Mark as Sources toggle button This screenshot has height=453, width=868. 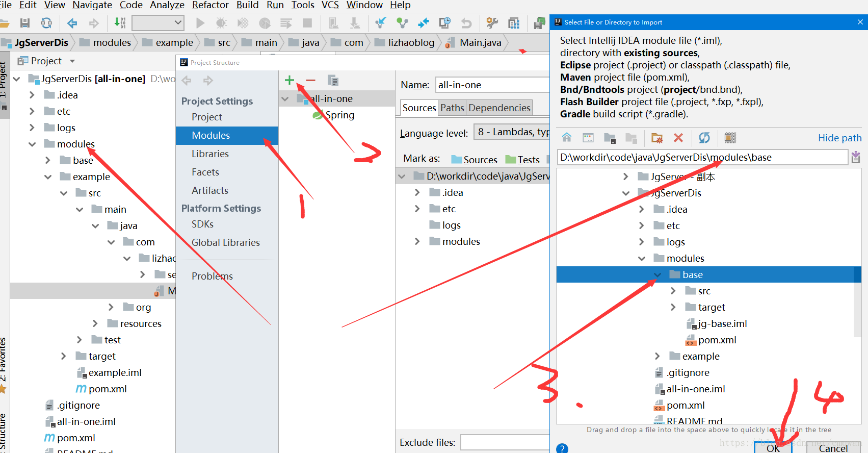pyautogui.click(x=474, y=160)
